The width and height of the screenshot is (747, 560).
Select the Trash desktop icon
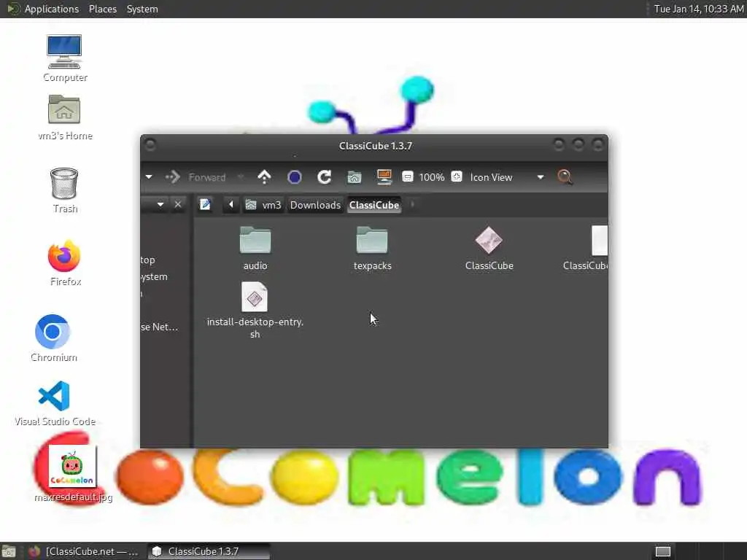pos(64,190)
